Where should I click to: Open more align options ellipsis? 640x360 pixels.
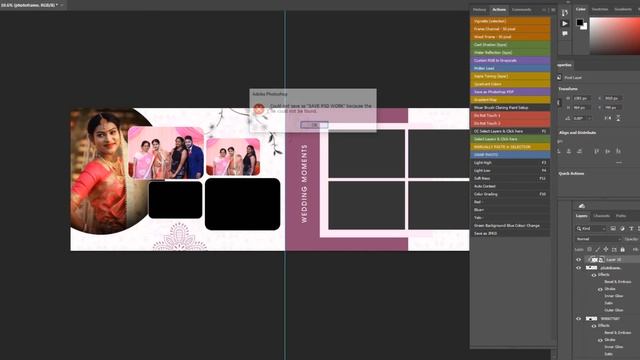(619, 162)
